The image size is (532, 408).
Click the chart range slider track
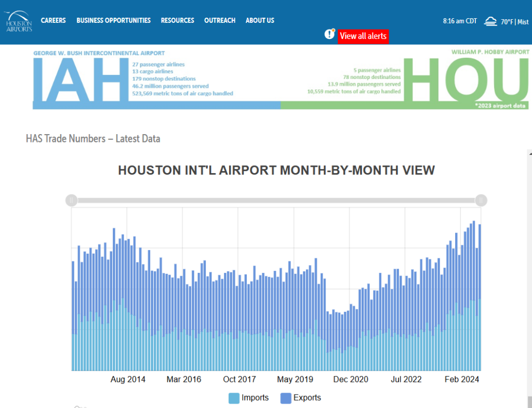point(276,201)
